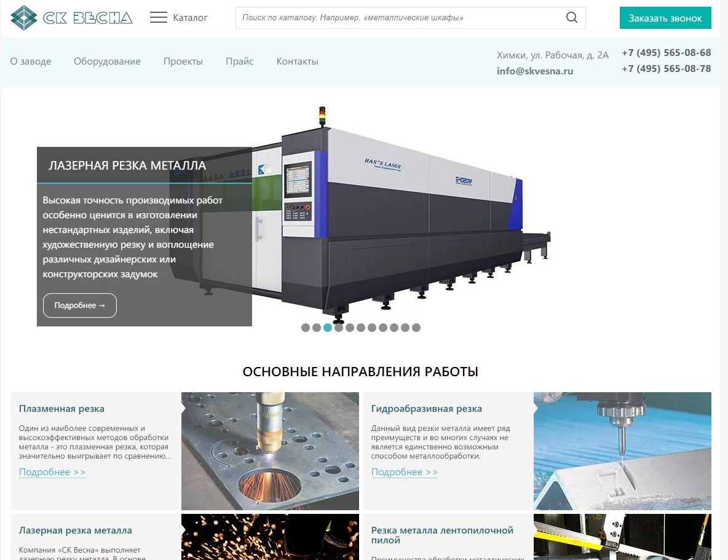
Task: Select the fourth slider pagination dot
Action: coord(339,328)
